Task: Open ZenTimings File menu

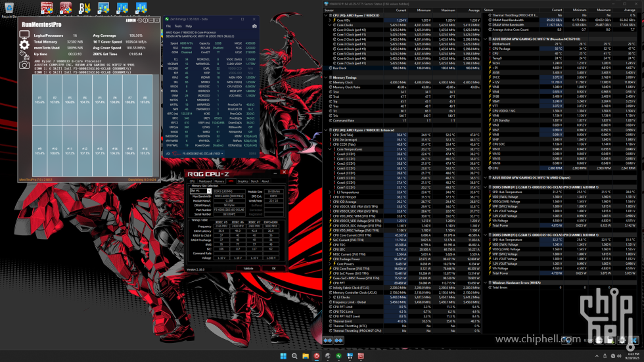Action: pos(168,26)
